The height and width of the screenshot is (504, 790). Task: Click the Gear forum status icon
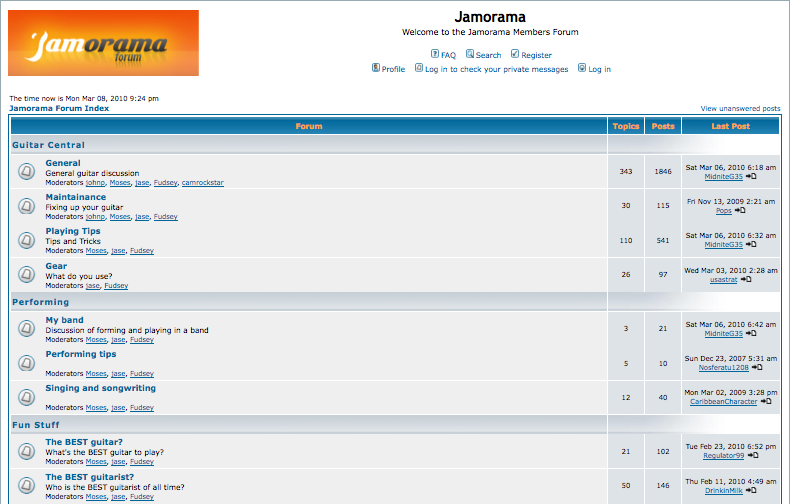click(26, 274)
